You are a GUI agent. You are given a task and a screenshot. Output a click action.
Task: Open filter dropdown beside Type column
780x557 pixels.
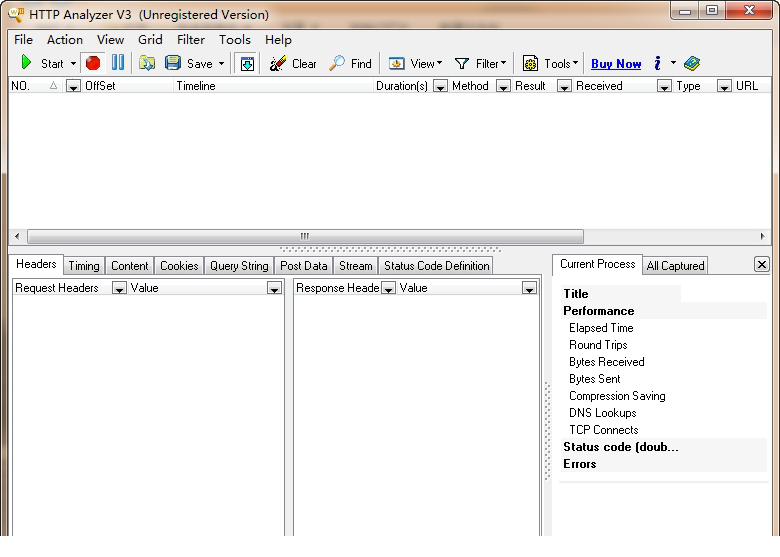(x=664, y=87)
